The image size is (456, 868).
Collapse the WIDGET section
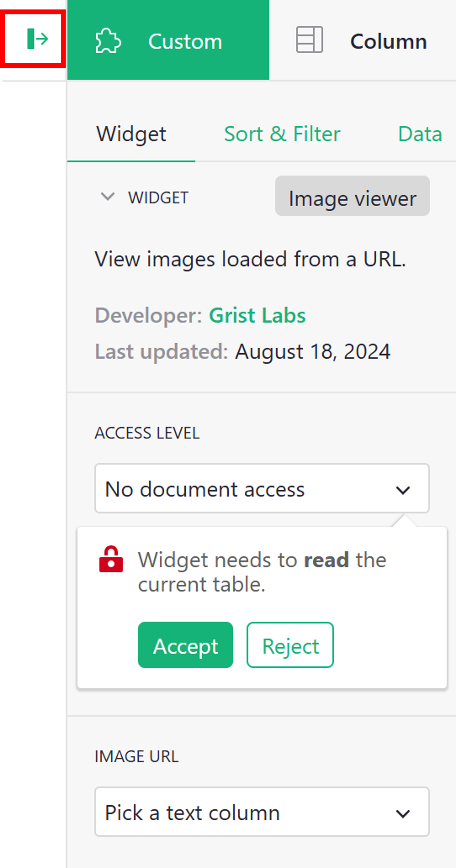(x=107, y=197)
